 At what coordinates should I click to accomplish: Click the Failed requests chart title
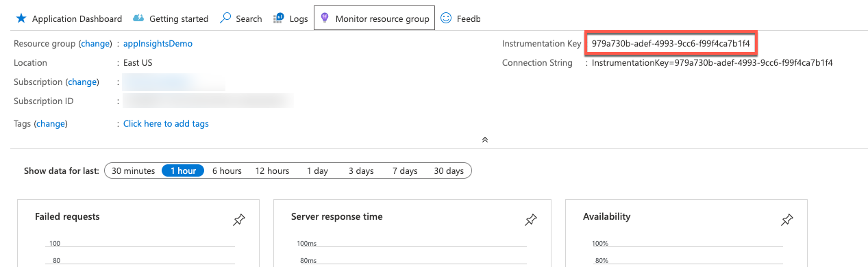pos(67,216)
